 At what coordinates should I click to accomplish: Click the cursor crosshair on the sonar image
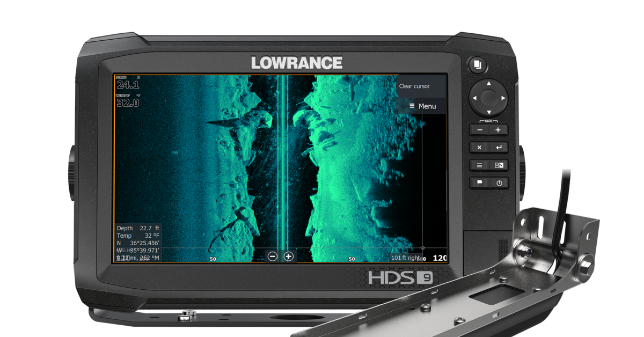tap(423, 248)
